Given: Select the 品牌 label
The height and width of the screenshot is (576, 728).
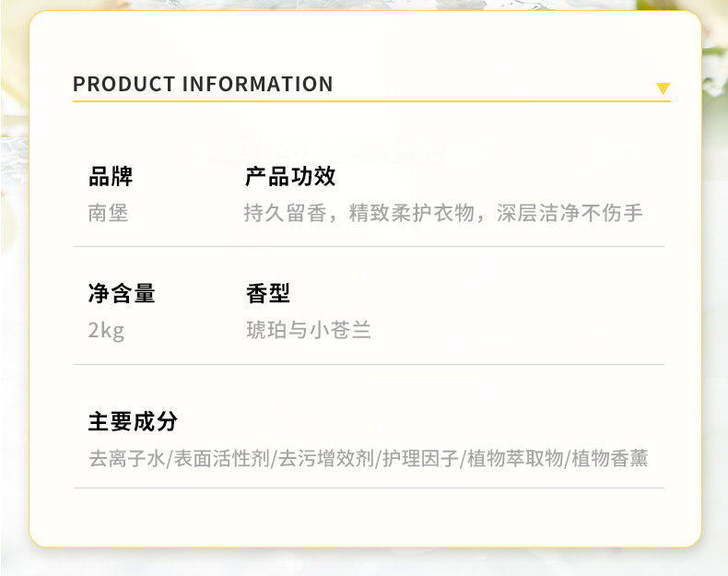Looking at the screenshot, I should tap(111, 176).
